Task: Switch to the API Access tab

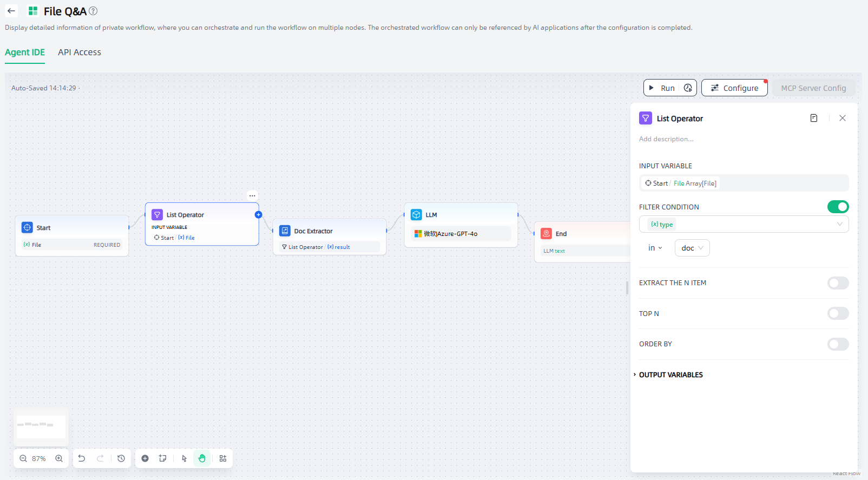Action: coord(80,52)
